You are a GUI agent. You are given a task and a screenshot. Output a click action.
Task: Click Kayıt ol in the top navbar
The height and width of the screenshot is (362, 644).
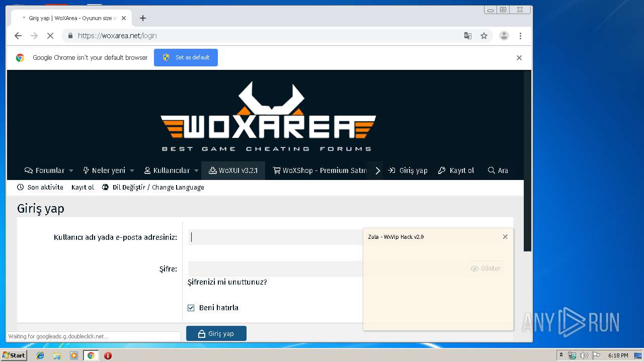pyautogui.click(x=456, y=170)
